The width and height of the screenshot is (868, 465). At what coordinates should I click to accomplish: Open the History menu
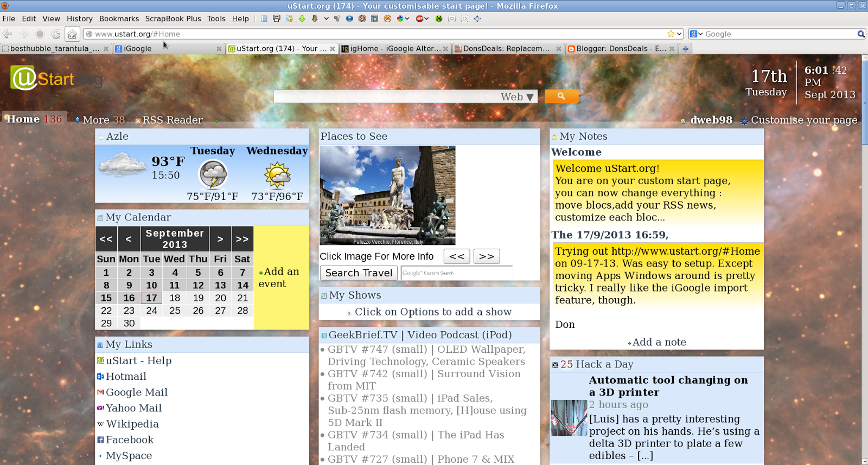79,18
